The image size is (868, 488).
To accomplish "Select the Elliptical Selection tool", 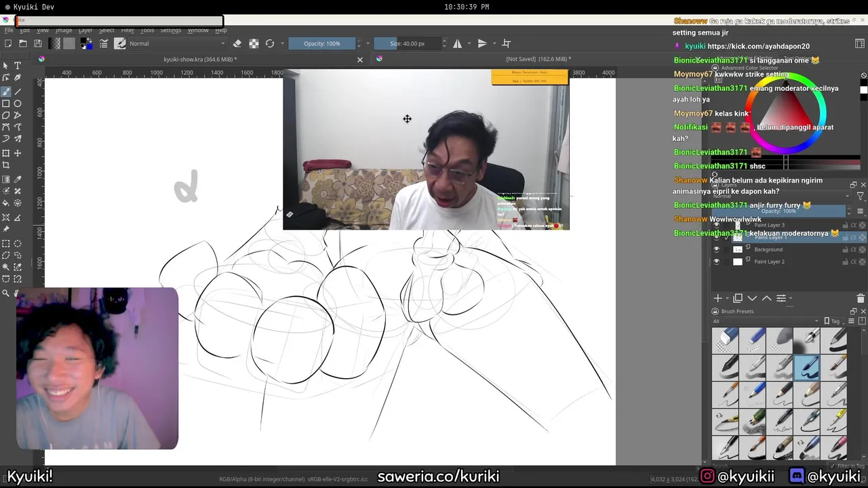I will pyautogui.click(x=18, y=244).
